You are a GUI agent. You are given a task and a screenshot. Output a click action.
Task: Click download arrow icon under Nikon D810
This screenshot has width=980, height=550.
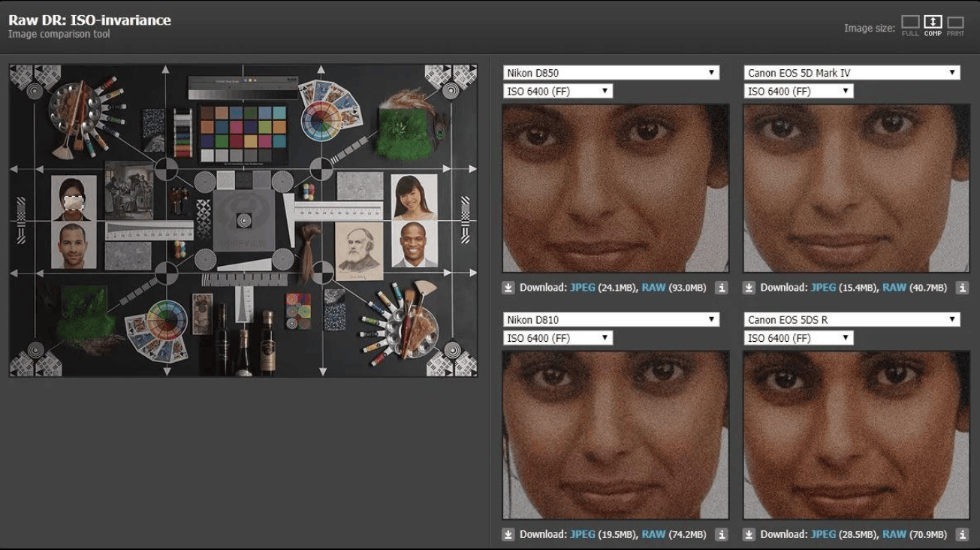click(508, 535)
